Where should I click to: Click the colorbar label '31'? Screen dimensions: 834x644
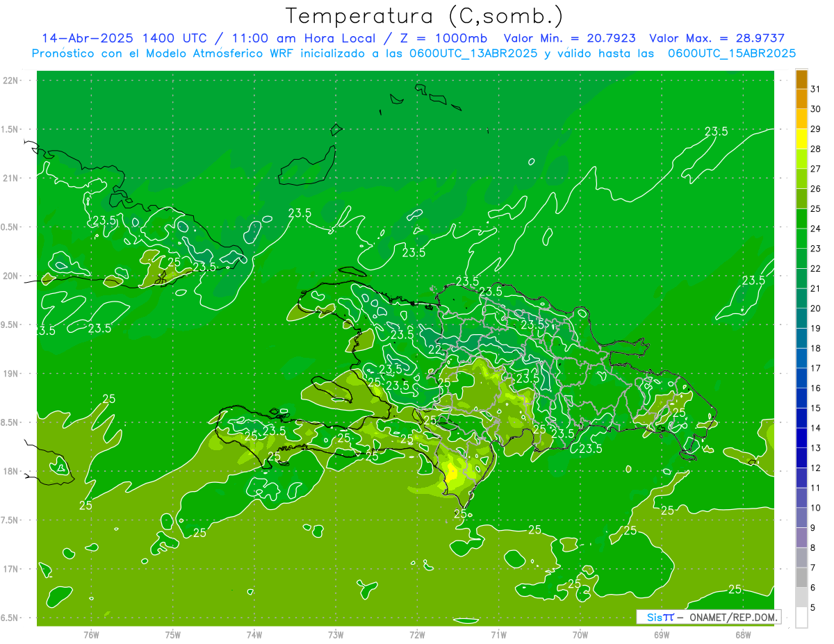click(816, 90)
